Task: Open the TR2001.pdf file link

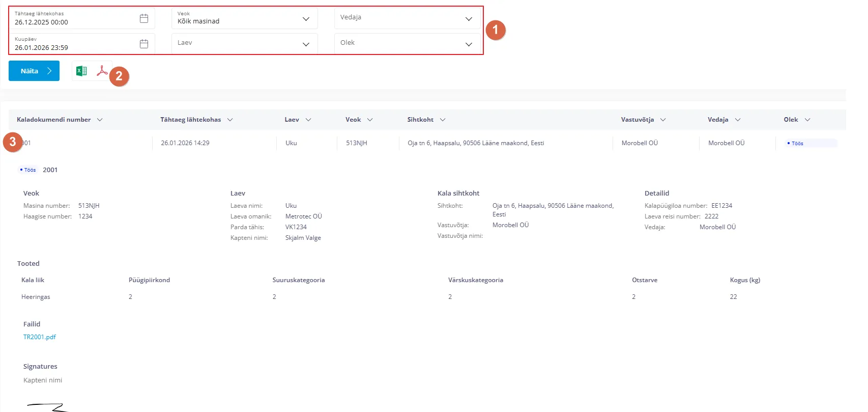Action: click(x=40, y=337)
